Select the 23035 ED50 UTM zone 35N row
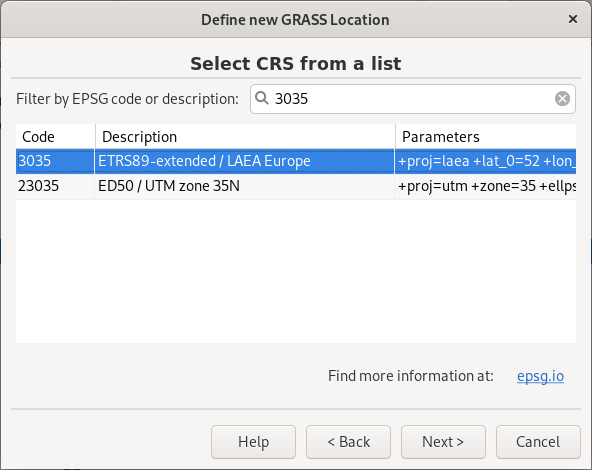The width and height of the screenshot is (592, 470). point(296,186)
